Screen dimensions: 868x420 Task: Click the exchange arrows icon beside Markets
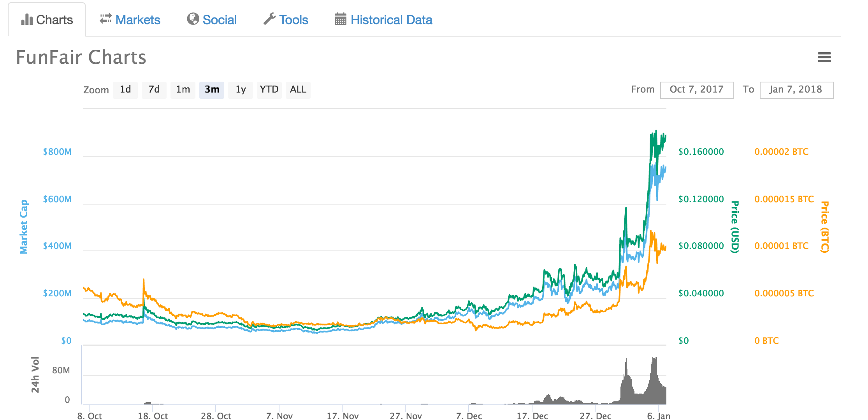pyautogui.click(x=105, y=19)
